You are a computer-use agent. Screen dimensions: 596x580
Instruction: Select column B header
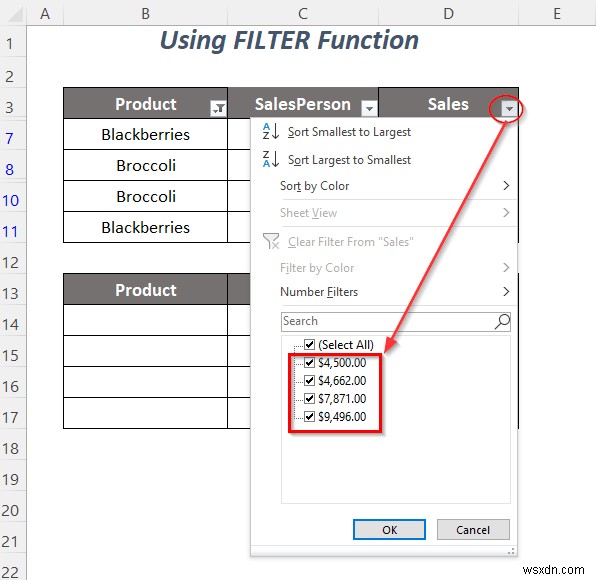click(x=146, y=14)
